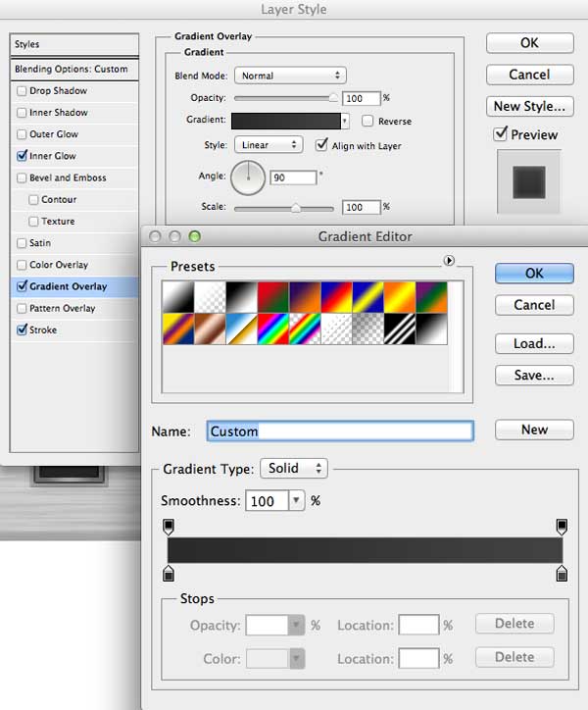
Task: Click Cancel in the Gradient Editor
Action: 534,305
